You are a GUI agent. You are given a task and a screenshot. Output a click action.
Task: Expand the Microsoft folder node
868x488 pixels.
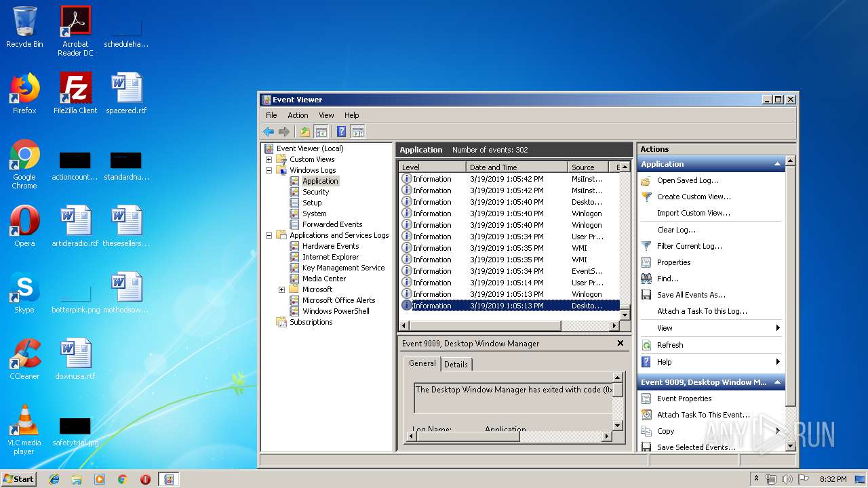tap(281, 289)
